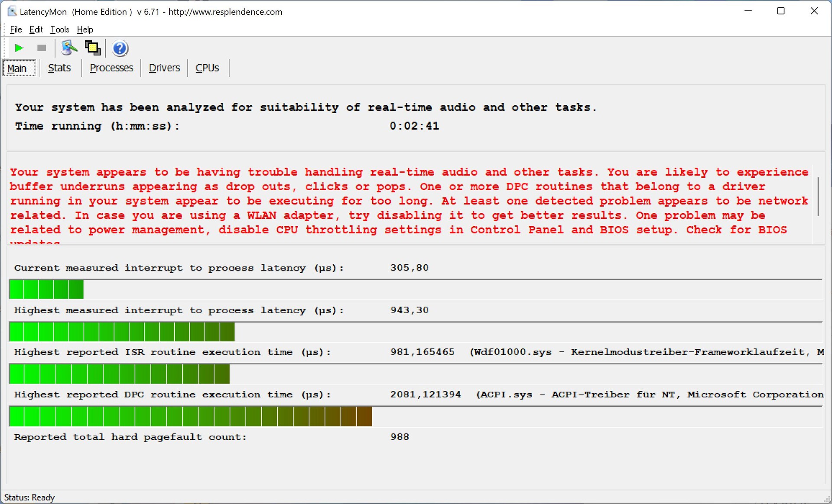The width and height of the screenshot is (832, 504).
Task: Click the red warning text scrollbar
Action: click(x=818, y=196)
